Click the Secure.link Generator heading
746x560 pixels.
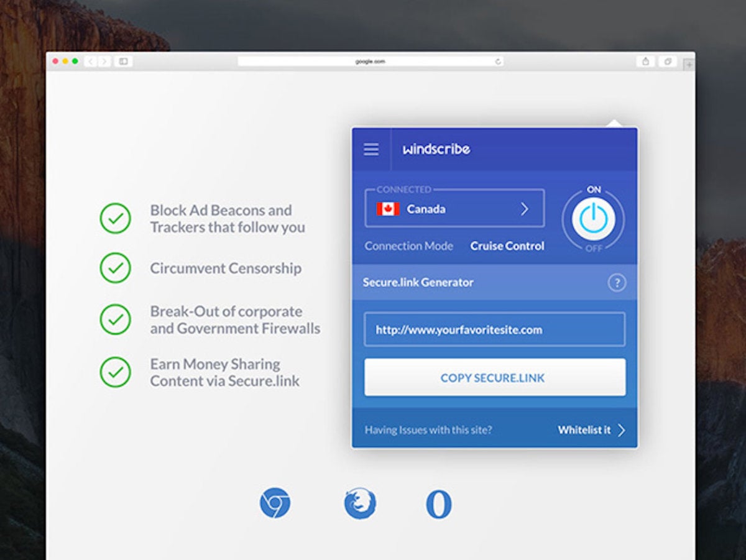pos(418,283)
